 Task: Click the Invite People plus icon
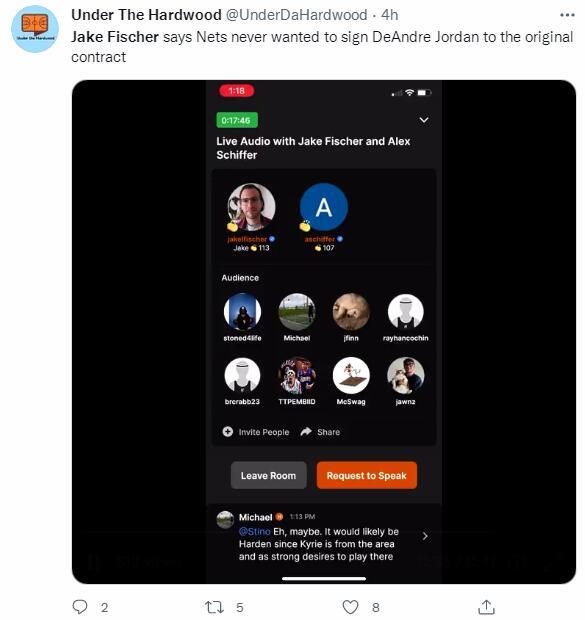pyautogui.click(x=227, y=431)
